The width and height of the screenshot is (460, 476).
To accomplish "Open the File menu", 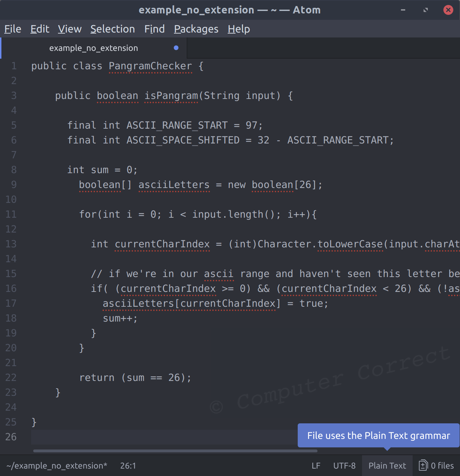I will point(13,29).
